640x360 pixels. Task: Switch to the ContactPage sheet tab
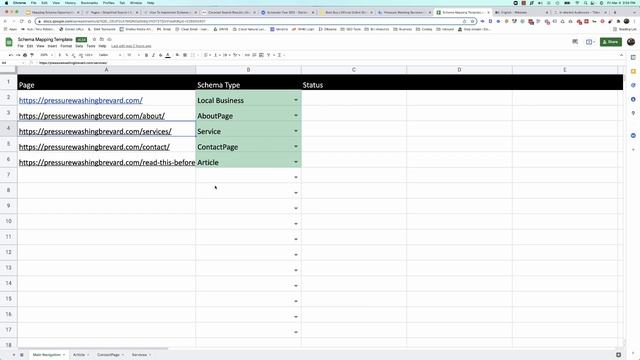[110, 355]
